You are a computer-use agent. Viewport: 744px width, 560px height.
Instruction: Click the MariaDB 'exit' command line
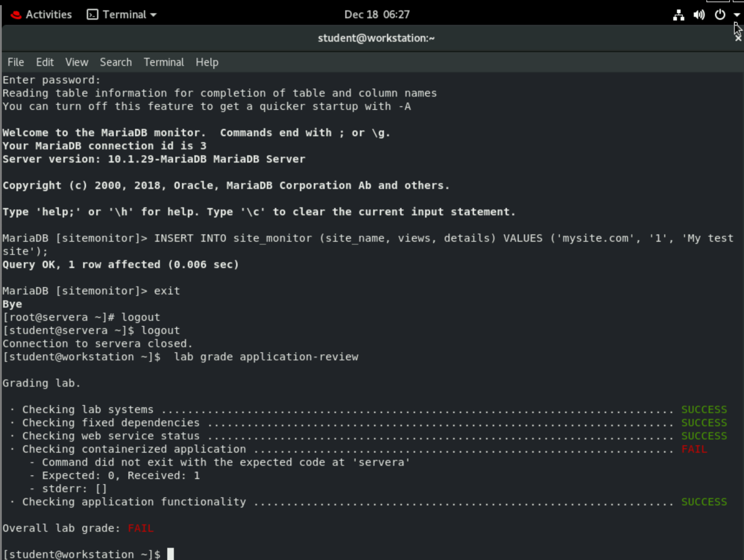91,291
